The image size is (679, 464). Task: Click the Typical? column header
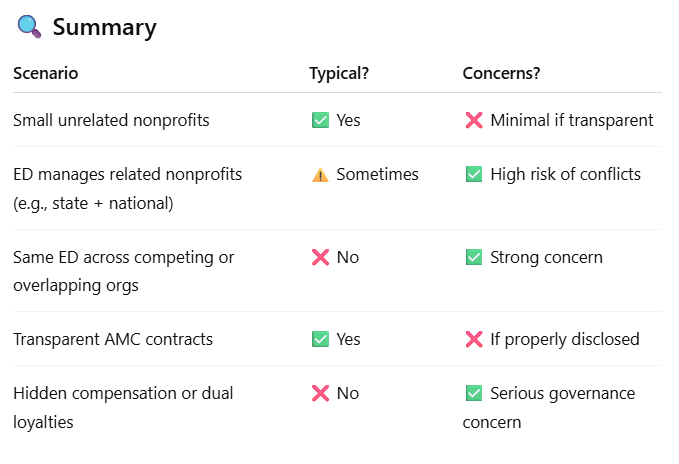point(342,73)
